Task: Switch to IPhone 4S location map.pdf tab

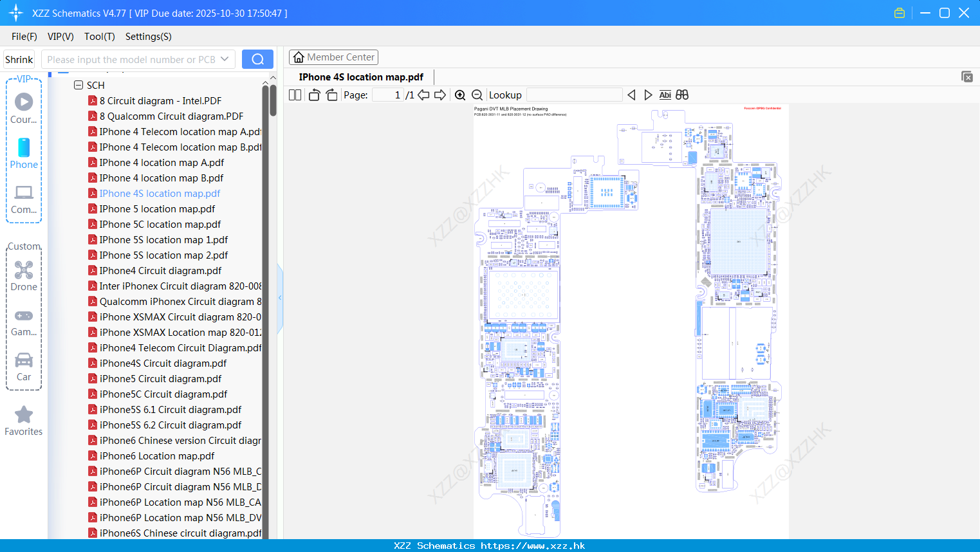Action: tap(361, 77)
